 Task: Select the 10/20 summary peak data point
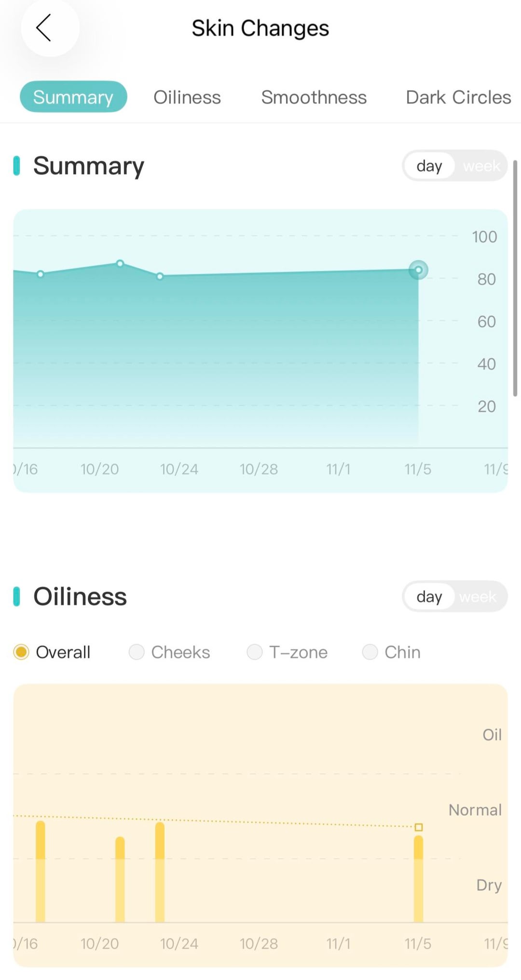[120, 263]
